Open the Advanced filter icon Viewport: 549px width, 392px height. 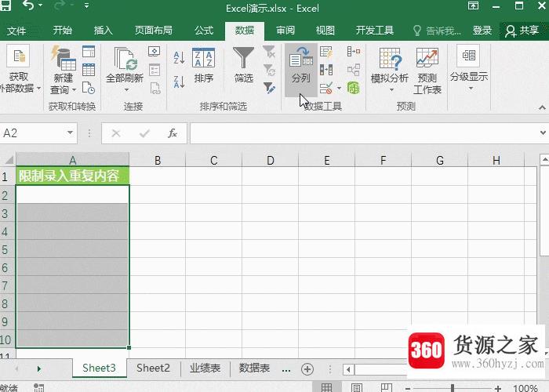coord(269,88)
